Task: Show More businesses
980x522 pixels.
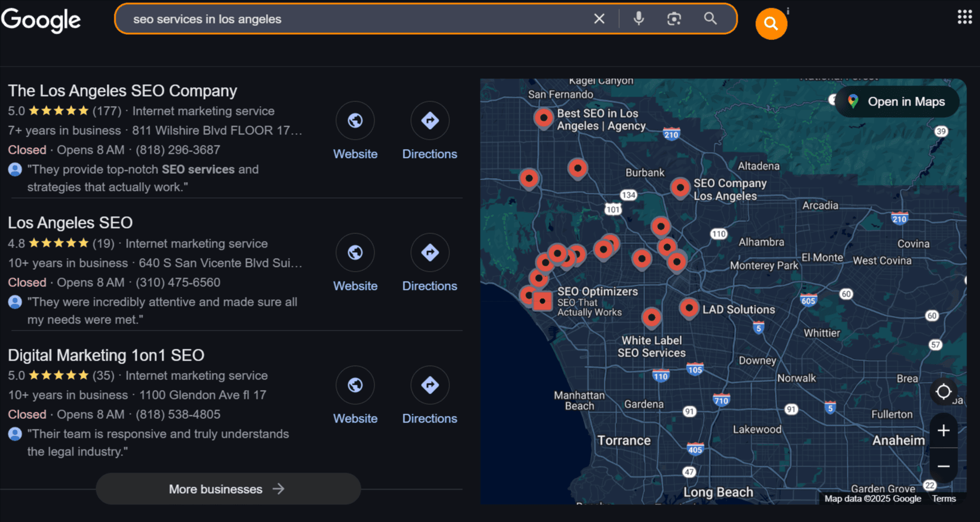Action: 228,489
